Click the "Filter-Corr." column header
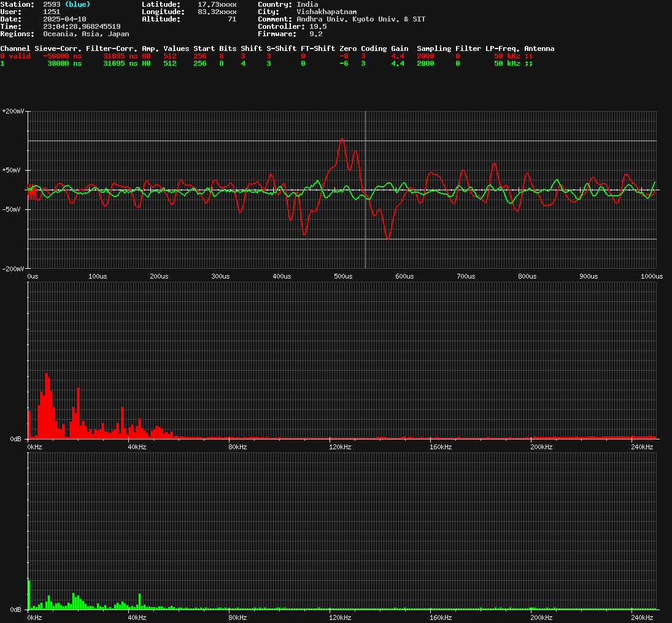Screen dimensions: 672x623 click(112, 48)
